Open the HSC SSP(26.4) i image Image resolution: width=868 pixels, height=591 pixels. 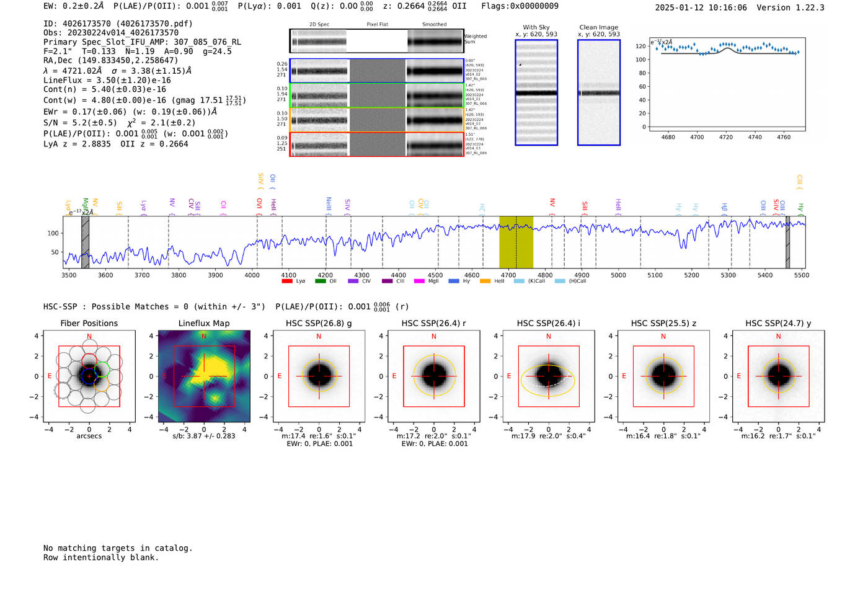(x=549, y=376)
